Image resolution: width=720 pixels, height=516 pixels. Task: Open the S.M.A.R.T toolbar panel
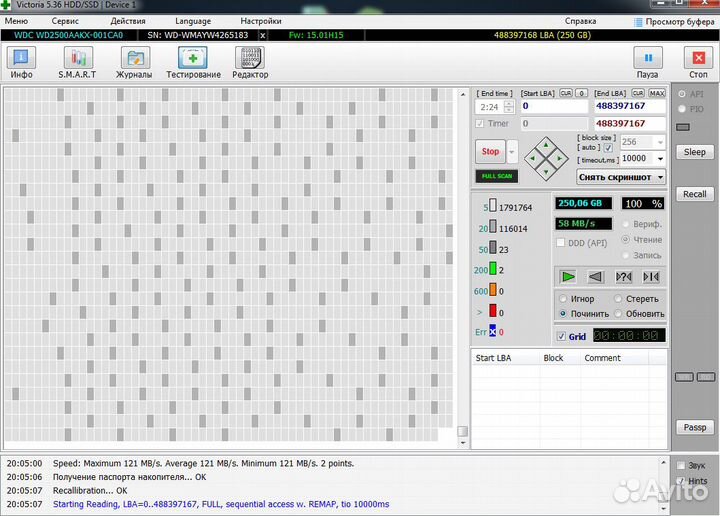tap(76, 62)
